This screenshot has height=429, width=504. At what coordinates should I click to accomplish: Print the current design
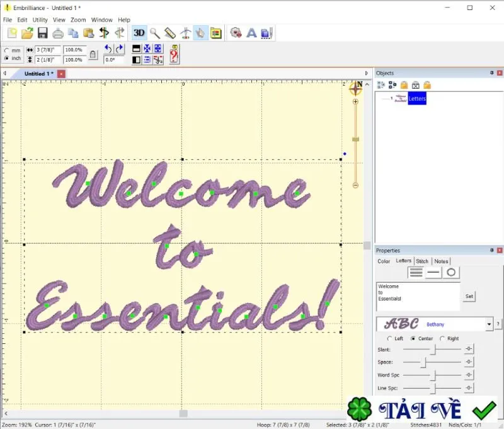pyautogui.click(x=58, y=33)
